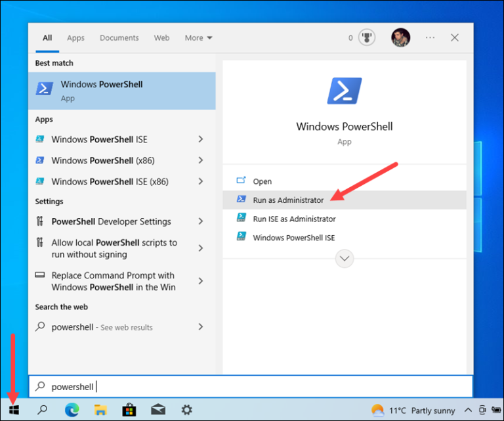Open Windows PowerShell ISE result
The width and height of the screenshot is (504, 421).
click(x=122, y=139)
